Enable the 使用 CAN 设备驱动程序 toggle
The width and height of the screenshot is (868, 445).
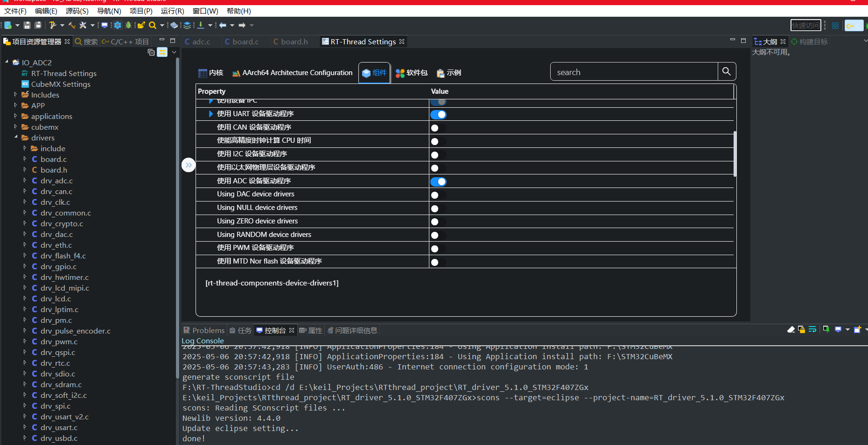(438, 128)
